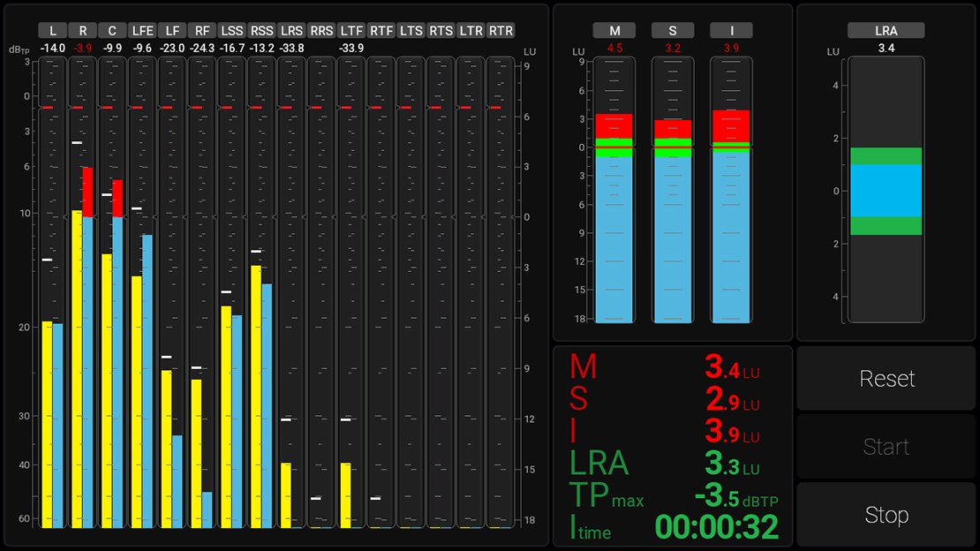This screenshot has width=980, height=551.
Task: Select the S short-term meter header
Action: [673, 29]
